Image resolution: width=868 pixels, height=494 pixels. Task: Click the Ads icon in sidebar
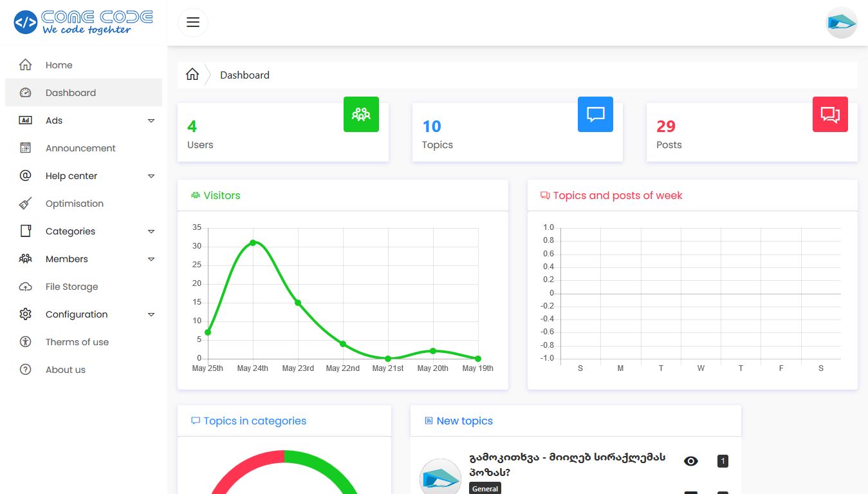[x=26, y=120]
